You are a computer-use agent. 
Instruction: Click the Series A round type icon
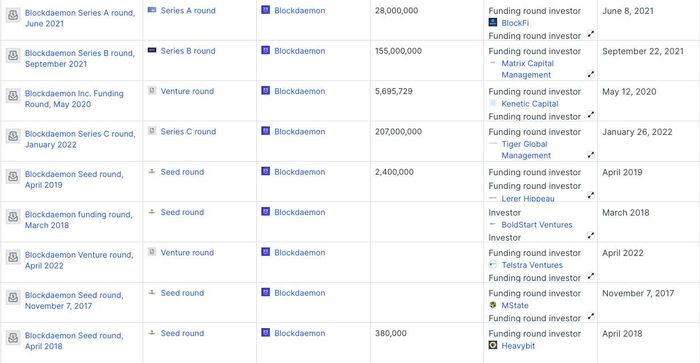click(x=152, y=10)
